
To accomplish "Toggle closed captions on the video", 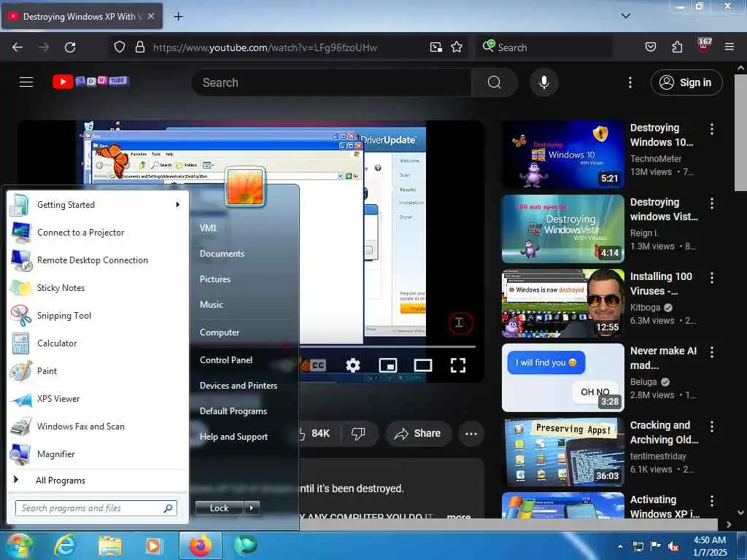I will pyautogui.click(x=318, y=365).
